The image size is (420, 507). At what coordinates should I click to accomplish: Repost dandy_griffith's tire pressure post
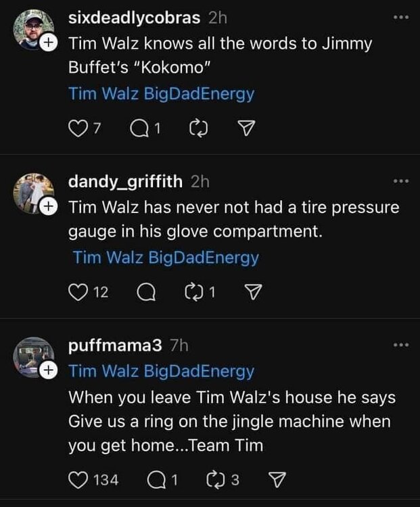193,292
